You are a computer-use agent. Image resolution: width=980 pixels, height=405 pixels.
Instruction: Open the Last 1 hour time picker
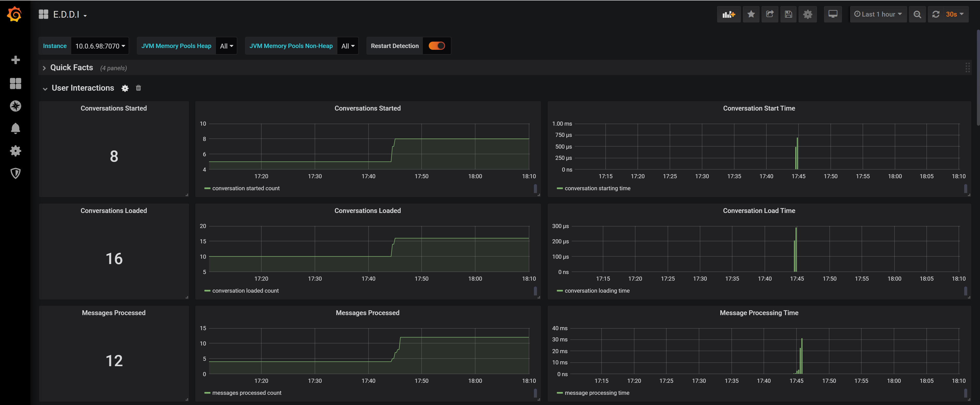point(878,15)
